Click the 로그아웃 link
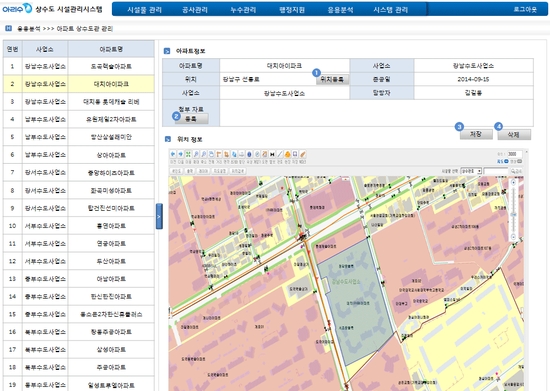The height and width of the screenshot is (391, 550). coord(525,9)
